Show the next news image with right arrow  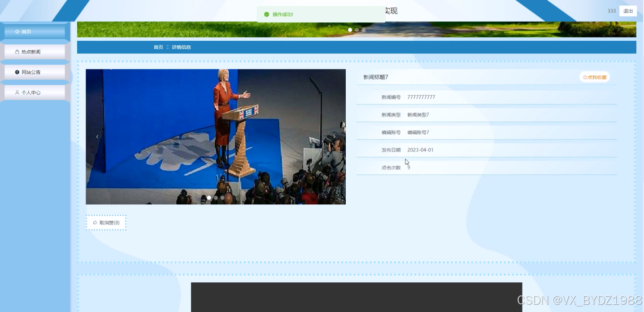(x=334, y=137)
